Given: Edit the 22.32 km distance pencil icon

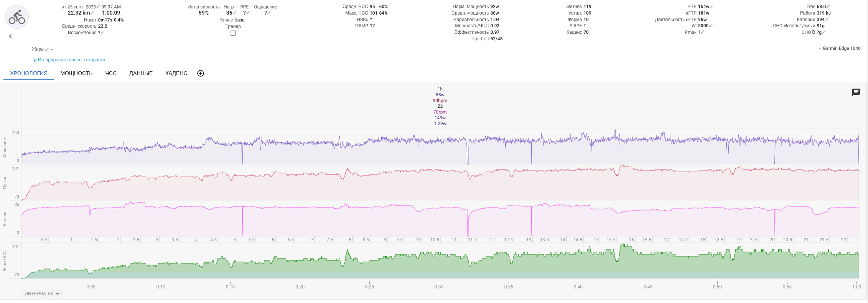Looking at the screenshot, I should click(93, 13).
